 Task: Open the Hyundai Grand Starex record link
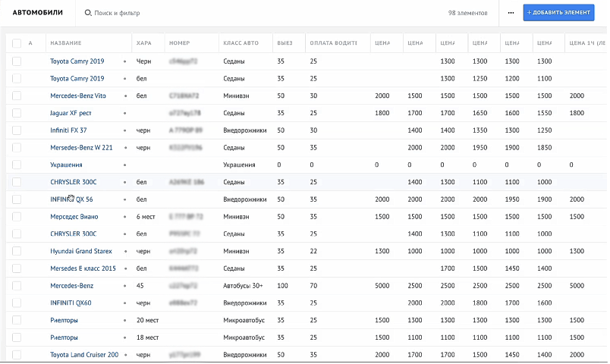click(x=81, y=251)
